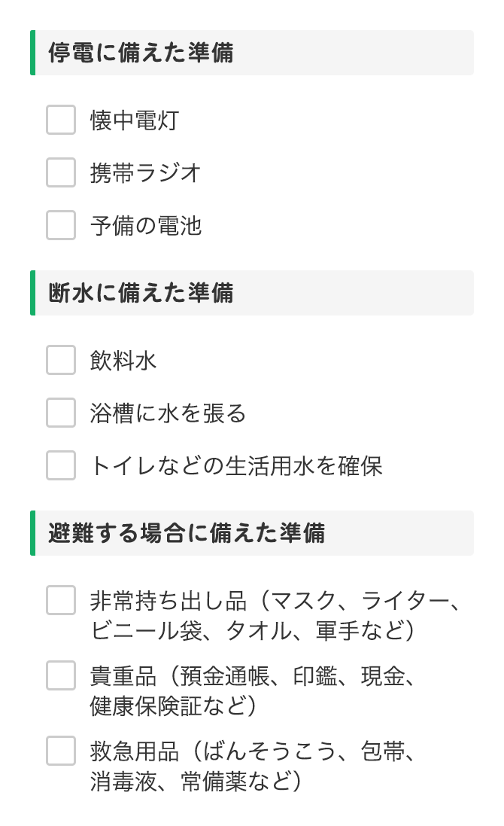Viewport: 504px width, 826px height.
Task: Click the 避難する場合に備えた準備 section header
Action: pyautogui.click(x=187, y=533)
